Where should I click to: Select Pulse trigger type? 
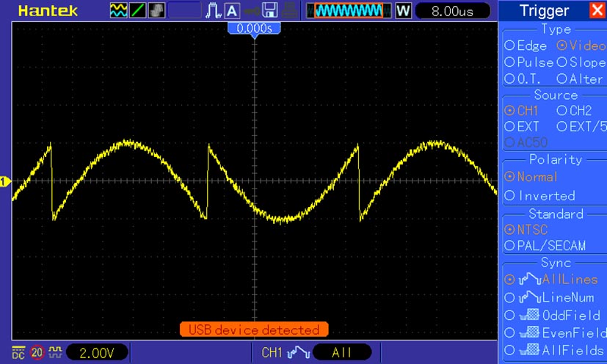509,62
